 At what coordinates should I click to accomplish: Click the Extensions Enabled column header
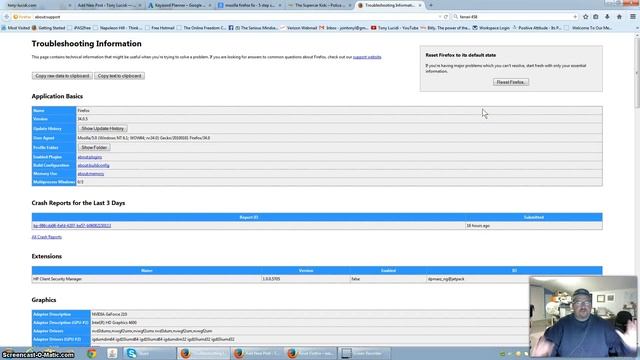pos(388,271)
